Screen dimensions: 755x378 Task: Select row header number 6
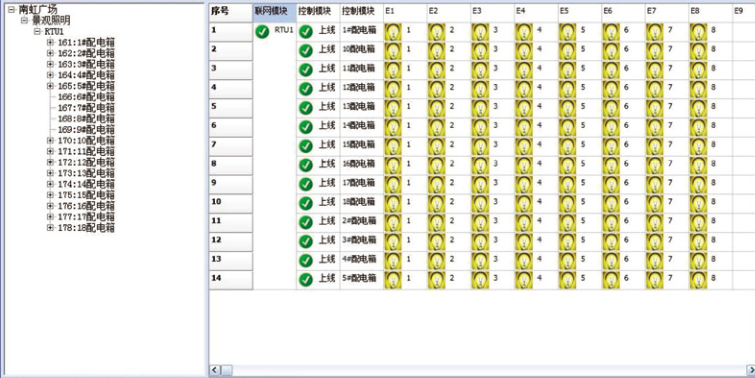coord(231,128)
